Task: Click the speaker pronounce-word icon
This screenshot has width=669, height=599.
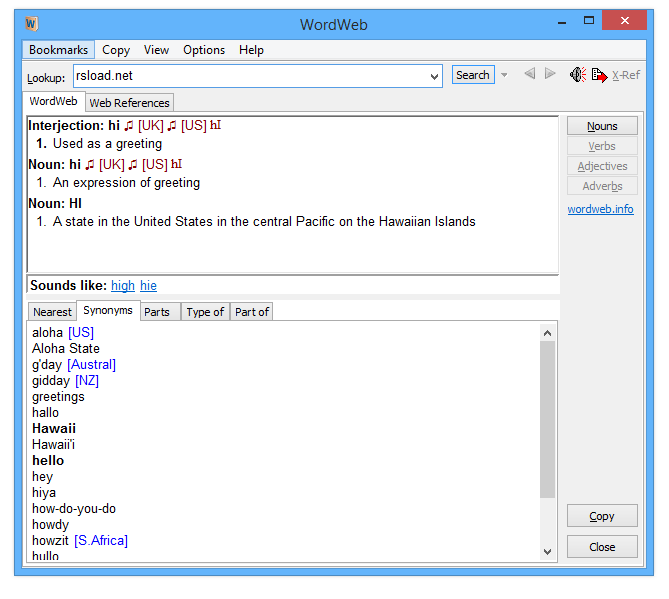Action: pos(577,75)
